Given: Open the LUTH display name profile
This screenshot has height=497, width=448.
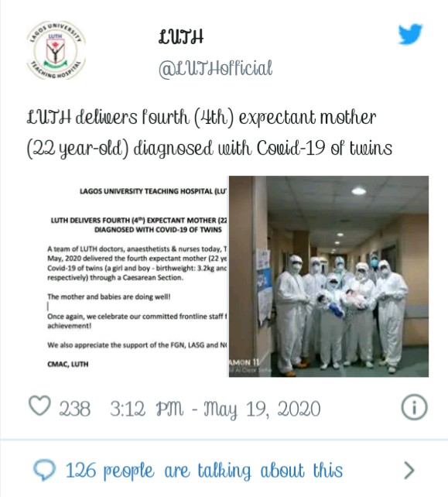Looking at the screenshot, I should [x=181, y=37].
